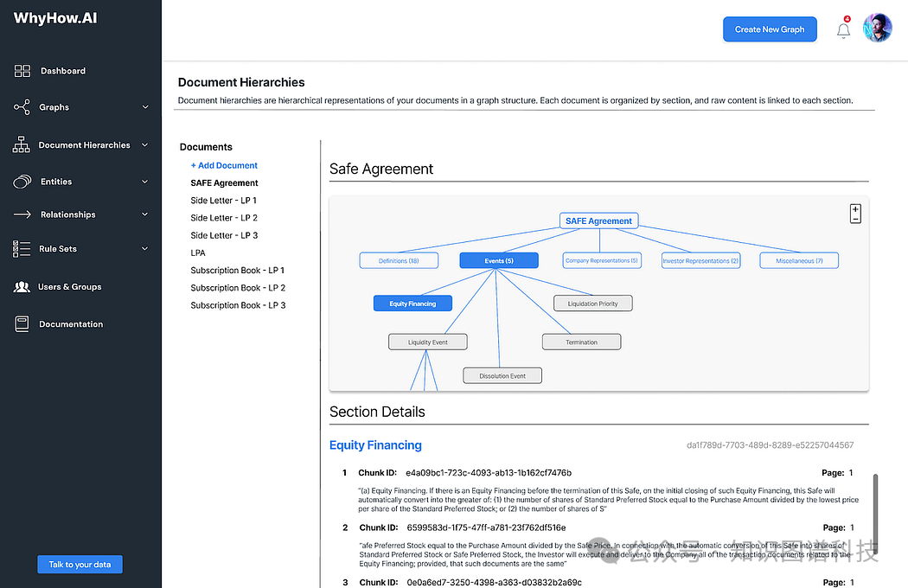The width and height of the screenshot is (908, 588).
Task: Select Side Letter - LP 3 document
Action: point(224,235)
